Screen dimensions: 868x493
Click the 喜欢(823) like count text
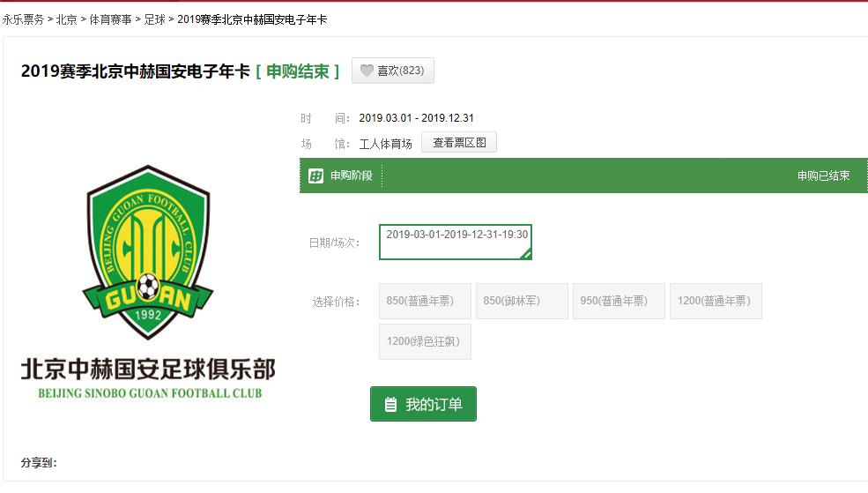(x=401, y=71)
